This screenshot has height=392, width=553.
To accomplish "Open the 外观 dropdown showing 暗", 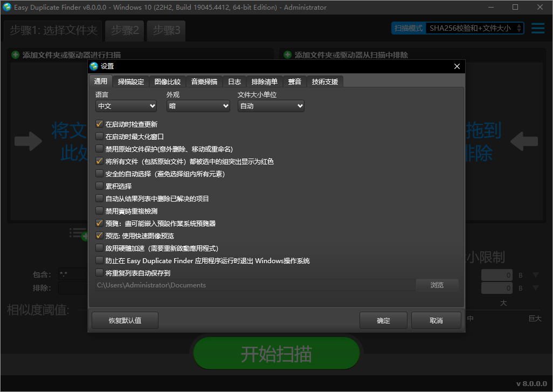I will [x=198, y=106].
